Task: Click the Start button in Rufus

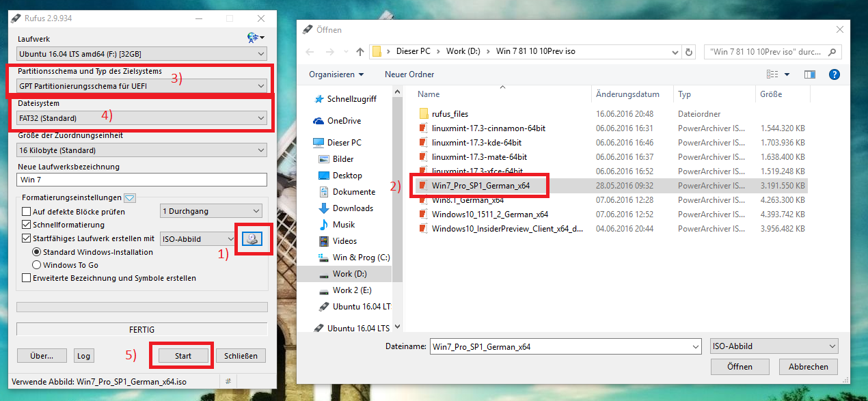Action: tap(183, 356)
